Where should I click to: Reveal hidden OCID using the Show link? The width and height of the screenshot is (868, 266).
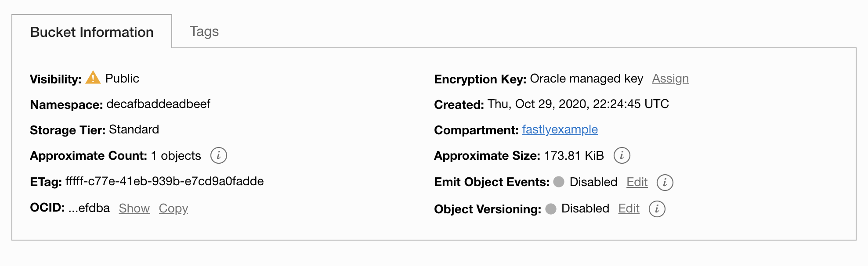[134, 208]
